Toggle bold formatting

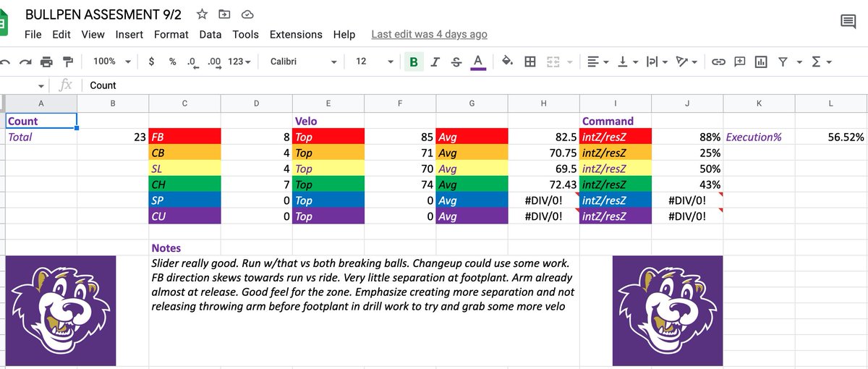click(x=414, y=62)
